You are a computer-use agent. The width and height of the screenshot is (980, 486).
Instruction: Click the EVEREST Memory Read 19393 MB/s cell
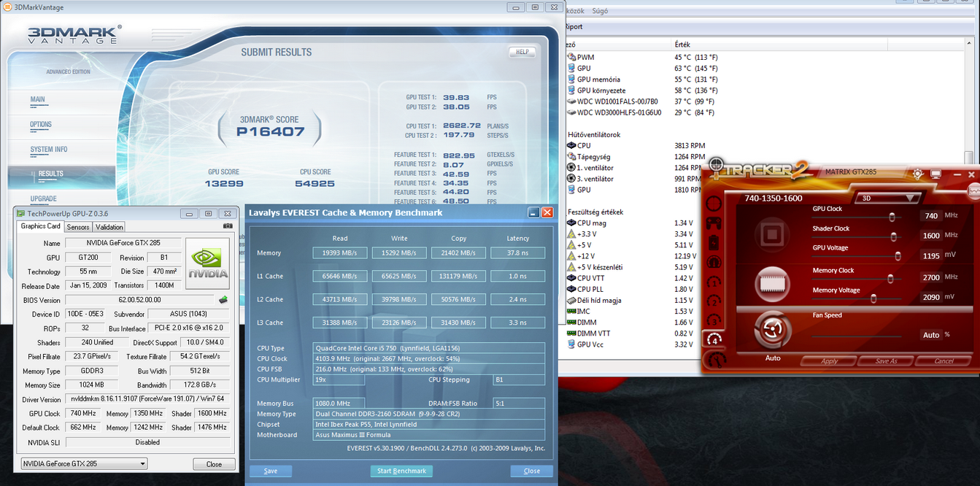tap(340, 253)
